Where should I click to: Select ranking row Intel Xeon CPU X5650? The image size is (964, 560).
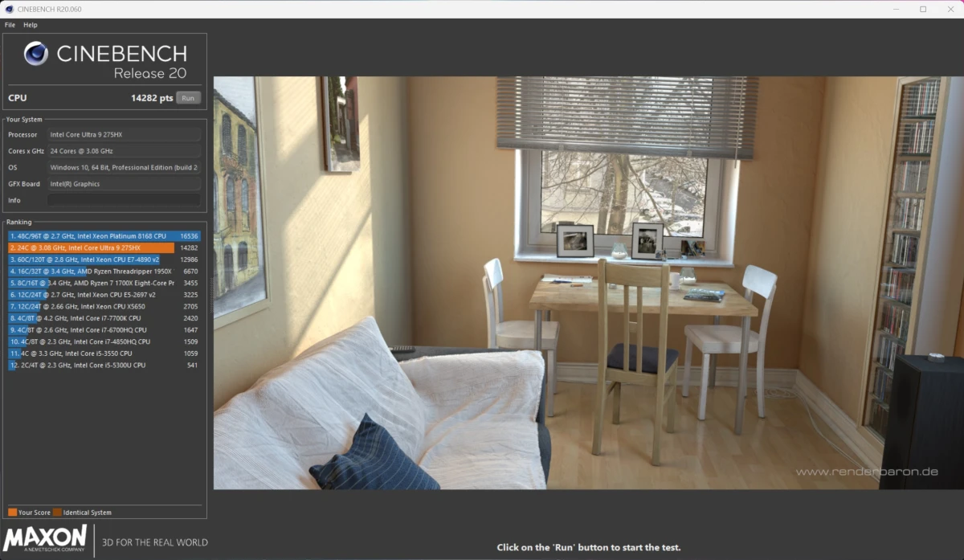(x=104, y=306)
